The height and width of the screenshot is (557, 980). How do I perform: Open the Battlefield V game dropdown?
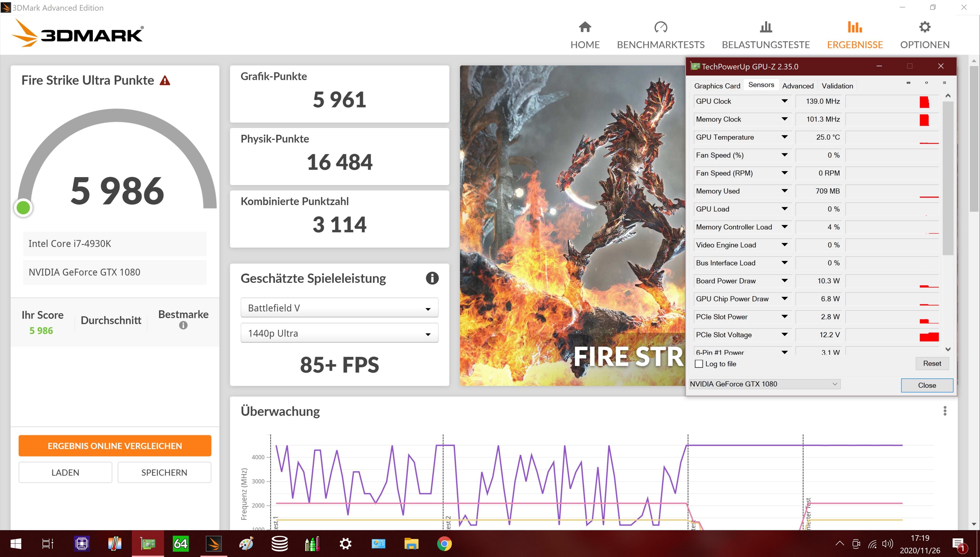(x=339, y=308)
